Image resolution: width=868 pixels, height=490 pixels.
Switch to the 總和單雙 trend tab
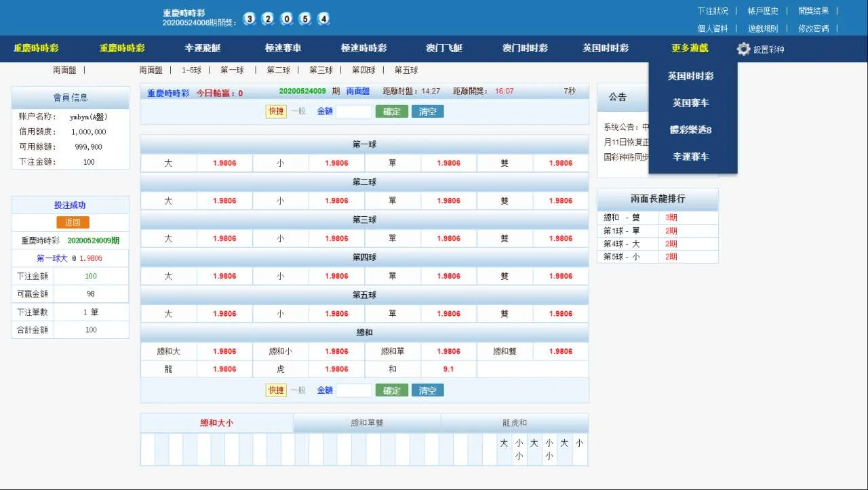click(367, 423)
